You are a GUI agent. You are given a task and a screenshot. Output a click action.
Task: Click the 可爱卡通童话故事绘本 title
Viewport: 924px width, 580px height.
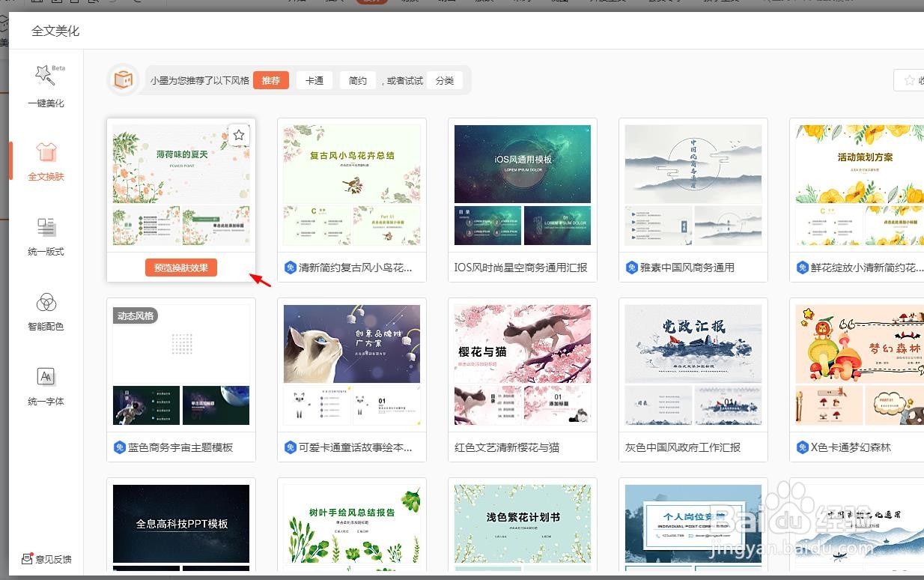356,447
